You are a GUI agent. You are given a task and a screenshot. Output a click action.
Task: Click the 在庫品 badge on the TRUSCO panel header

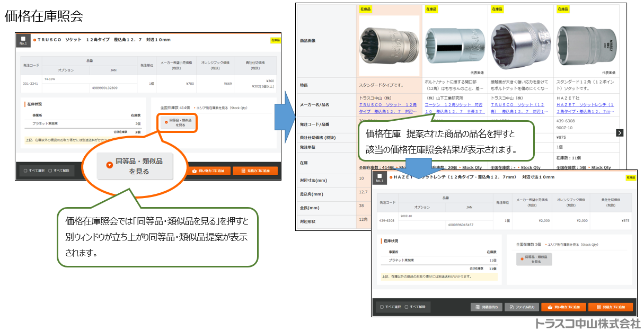click(275, 40)
